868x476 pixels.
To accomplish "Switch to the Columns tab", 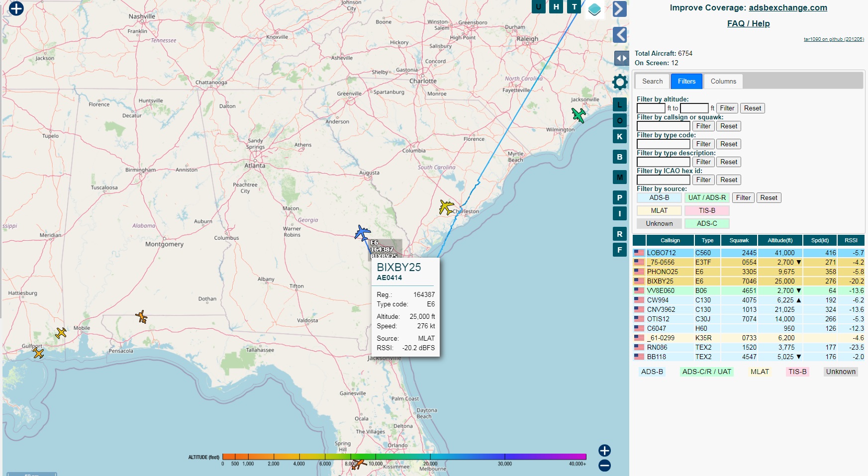I will coord(723,81).
